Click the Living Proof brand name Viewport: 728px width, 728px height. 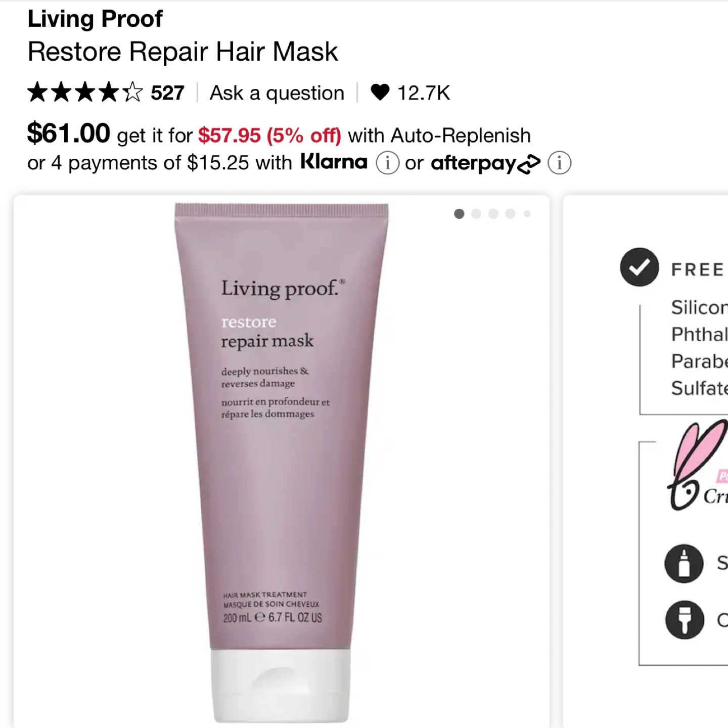pos(95,19)
